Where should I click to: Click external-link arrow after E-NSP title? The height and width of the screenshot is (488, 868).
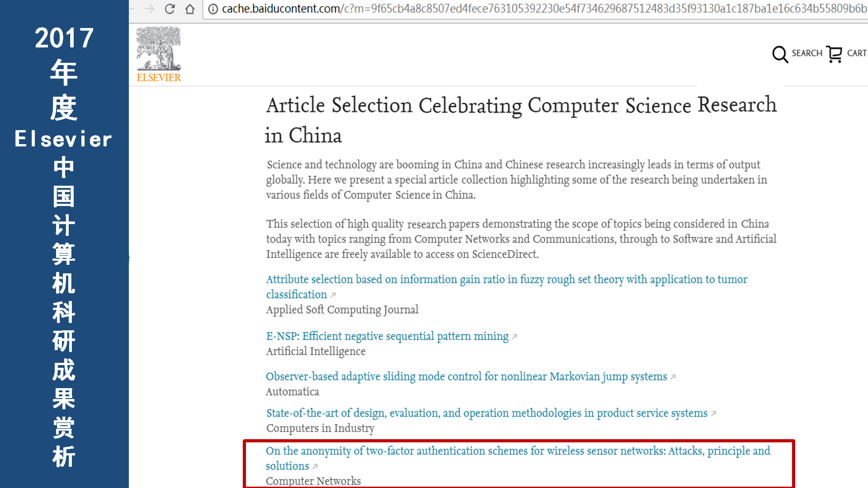coord(514,337)
